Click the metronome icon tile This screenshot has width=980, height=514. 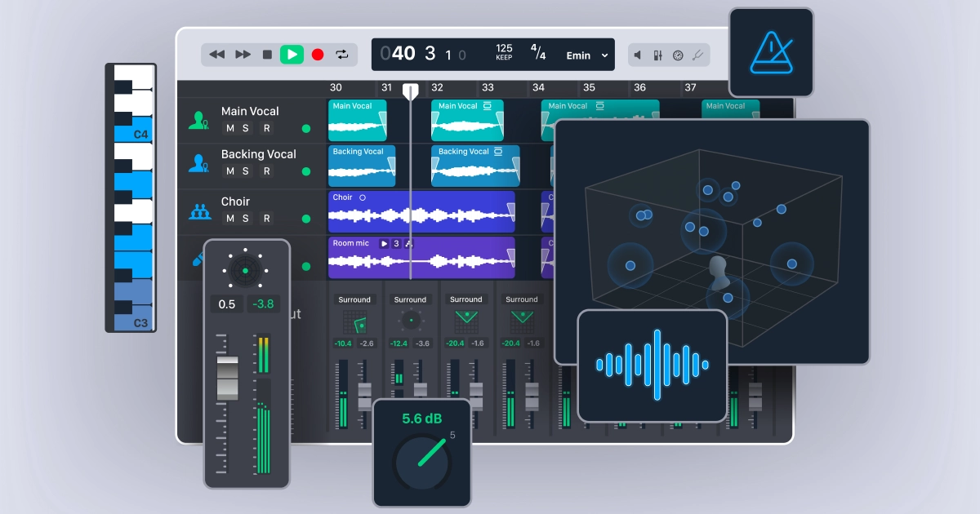pyautogui.click(x=771, y=53)
